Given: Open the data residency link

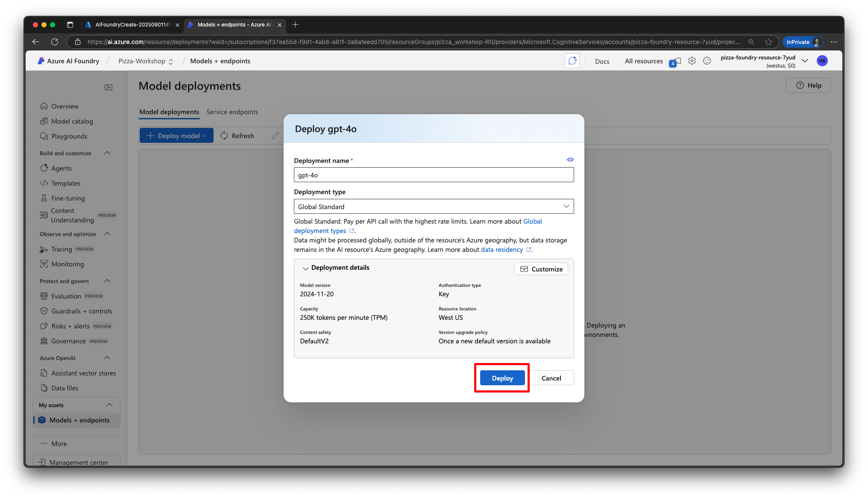Looking at the screenshot, I should coord(501,250).
